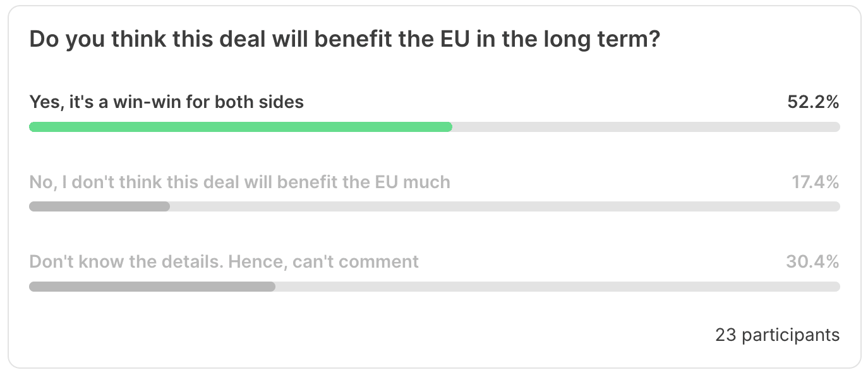Click the green filled bar for the Yes option
The image size is (868, 375).
pos(240,127)
